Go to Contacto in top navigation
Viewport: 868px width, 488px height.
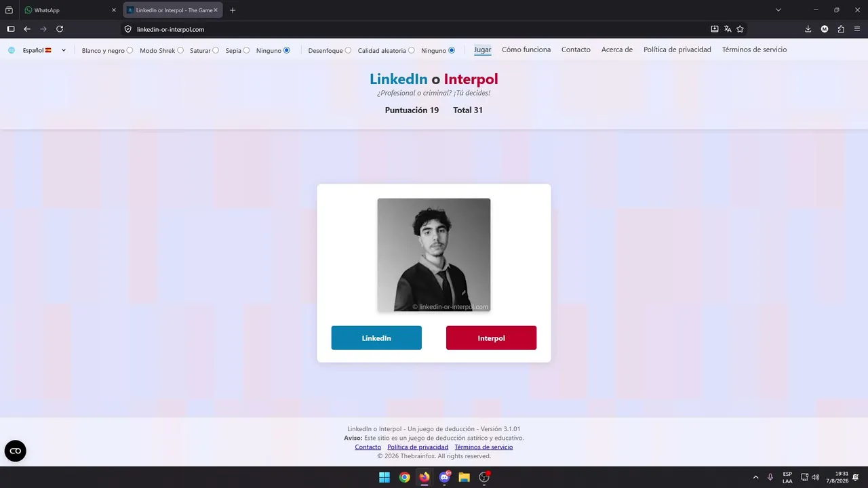[x=576, y=49]
